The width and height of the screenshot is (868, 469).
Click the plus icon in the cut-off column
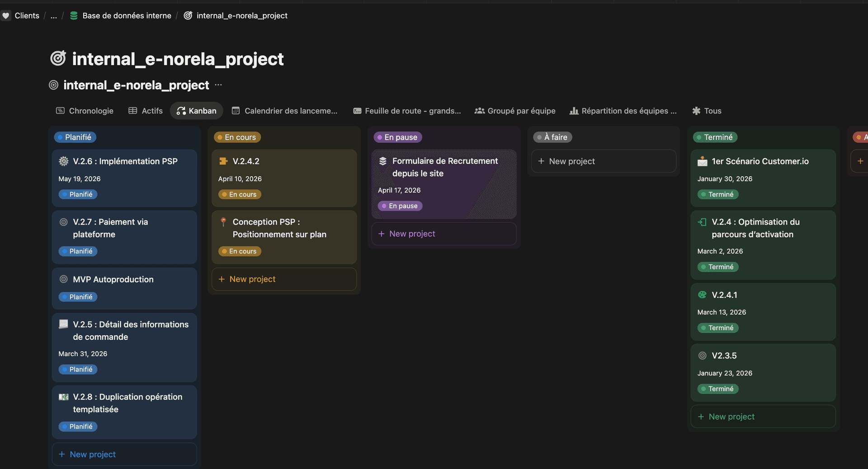click(x=860, y=161)
